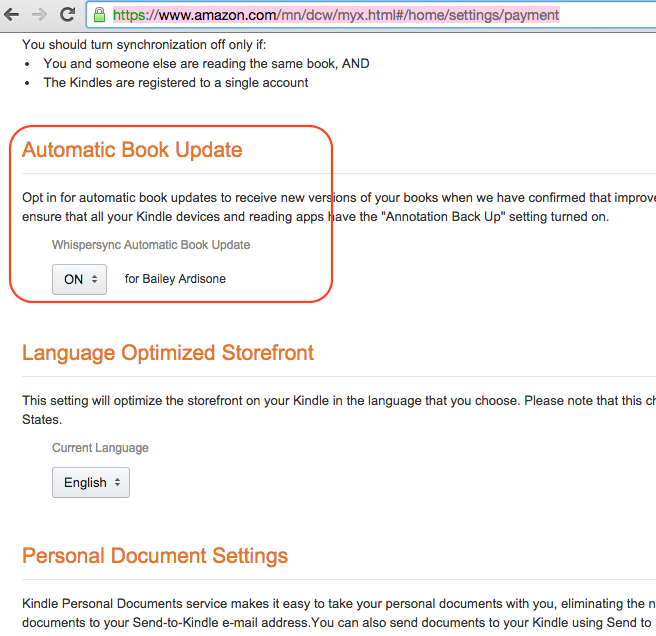The image size is (656, 636).
Task: Click the browser forward arrow
Action: (x=39, y=15)
